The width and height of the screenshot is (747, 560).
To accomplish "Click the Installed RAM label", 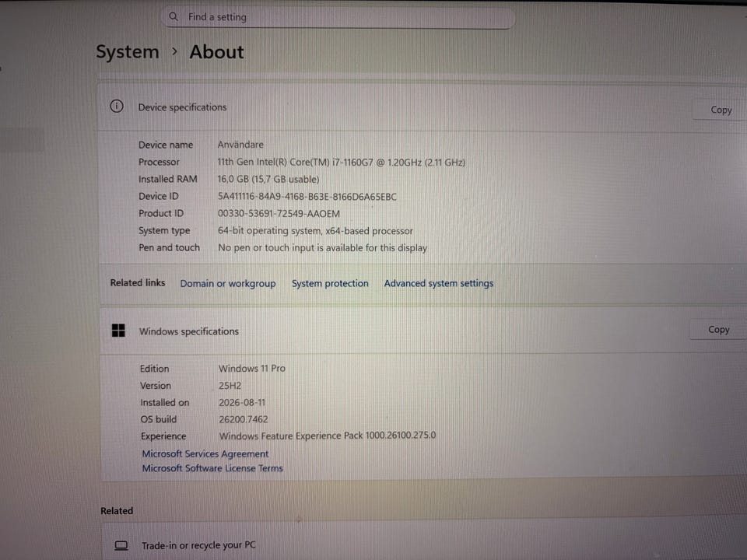I will pos(168,179).
